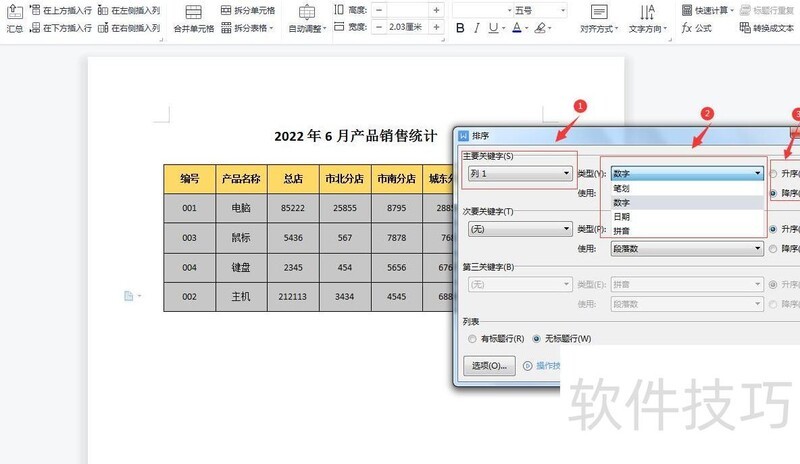The height and width of the screenshot is (464, 800).
Task: Toggle italic formatting
Action: coord(476,28)
